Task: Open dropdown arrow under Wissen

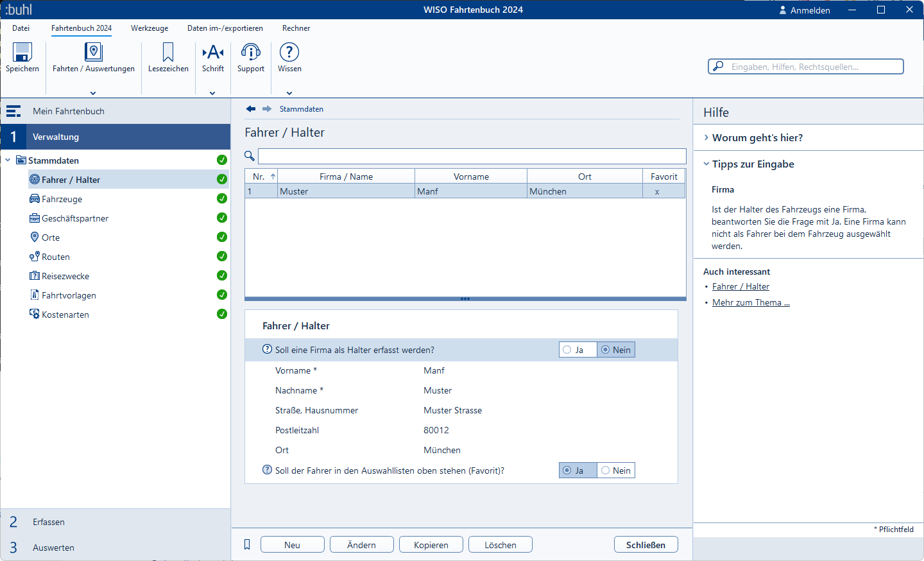Action: pyautogui.click(x=289, y=93)
